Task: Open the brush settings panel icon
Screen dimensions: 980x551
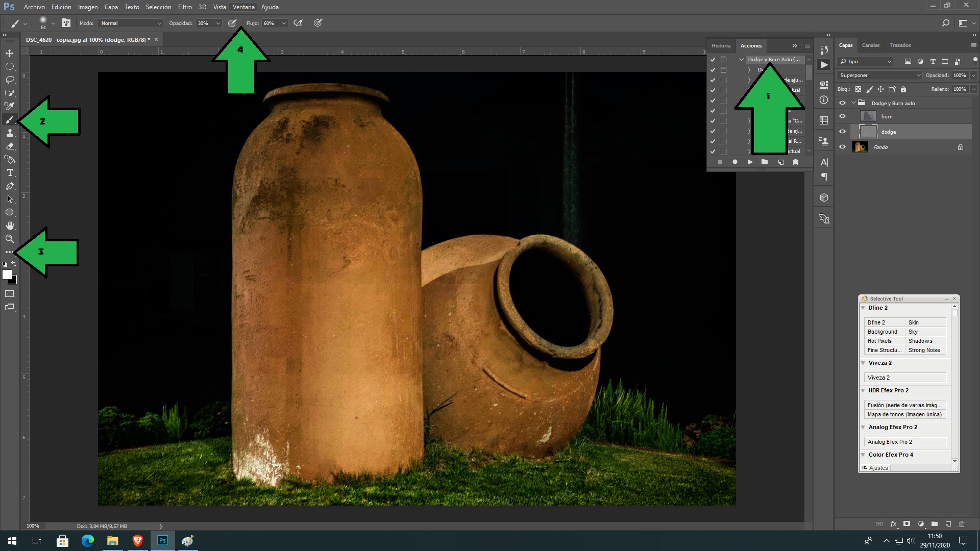Action: [66, 23]
